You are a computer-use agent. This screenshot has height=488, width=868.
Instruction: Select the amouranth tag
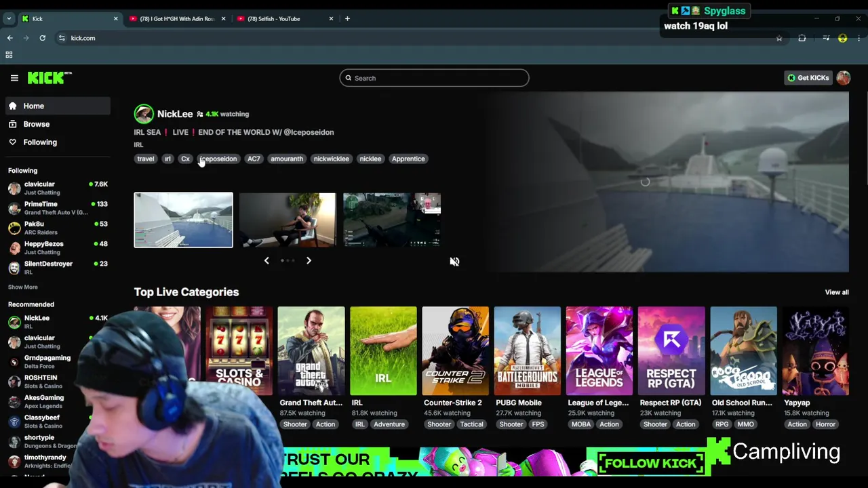[x=287, y=159]
